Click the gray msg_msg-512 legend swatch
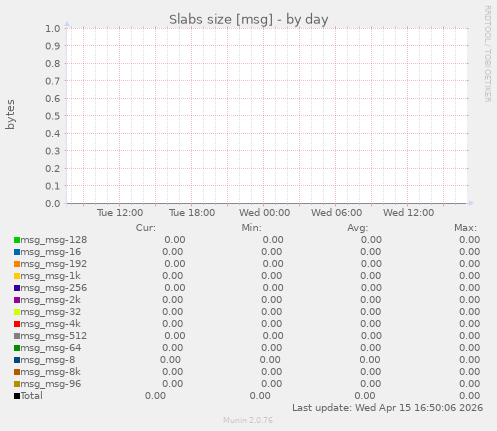The image size is (497, 431). pyautogui.click(x=17, y=336)
